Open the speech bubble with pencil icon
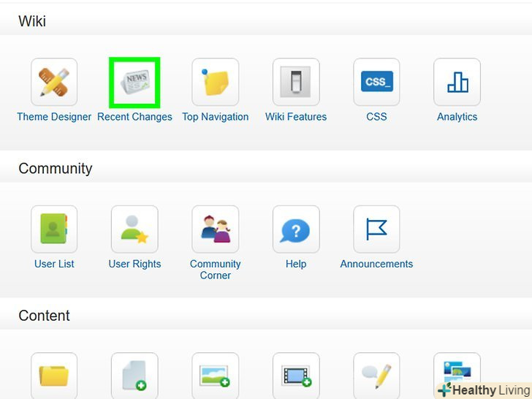532x399 pixels. point(376,376)
